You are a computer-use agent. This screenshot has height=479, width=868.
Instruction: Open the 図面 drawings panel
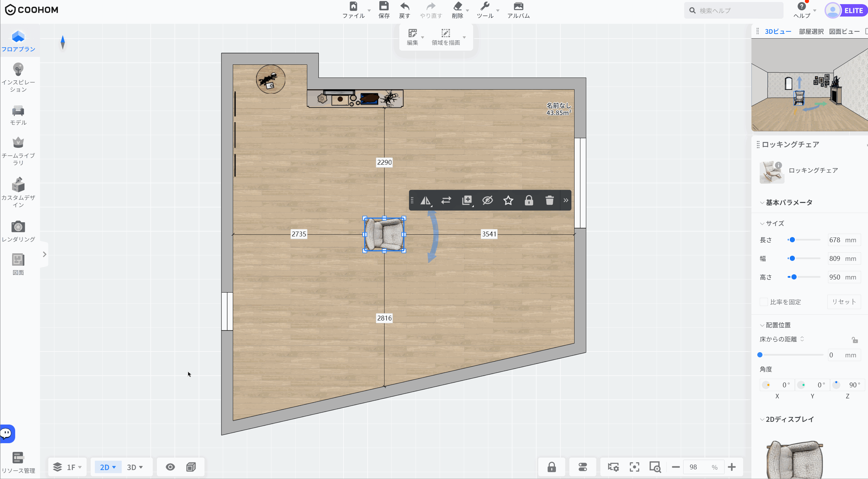18,264
